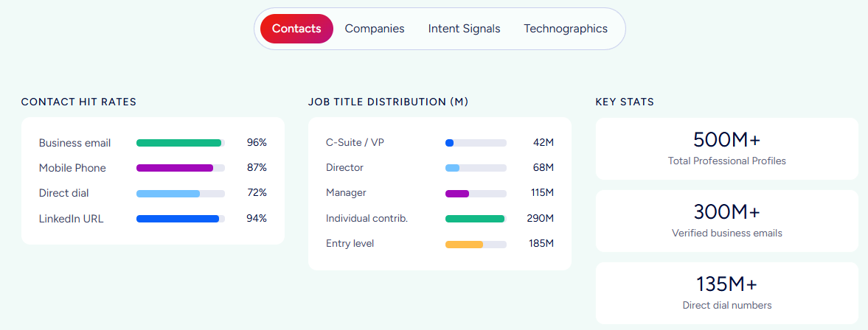Select the 135M+ Direct dial numbers card
The image size is (868, 330).
click(727, 293)
